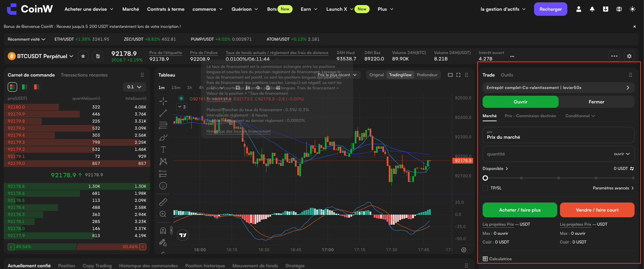Expand the quantité unit ouvrir dropdown

(622, 154)
